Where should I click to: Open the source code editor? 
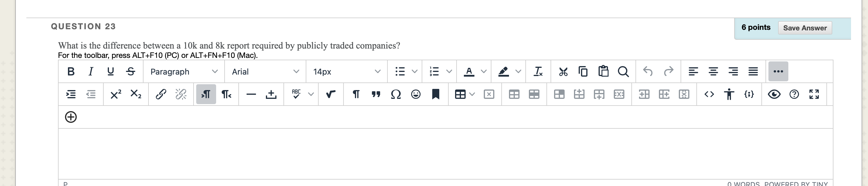coord(710,94)
